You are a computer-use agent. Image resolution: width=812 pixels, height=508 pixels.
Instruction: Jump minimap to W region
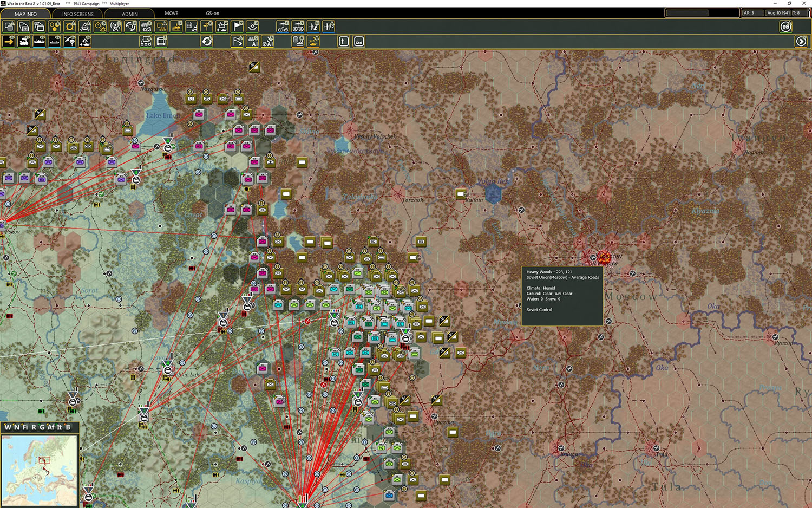pyautogui.click(x=8, y=427)
